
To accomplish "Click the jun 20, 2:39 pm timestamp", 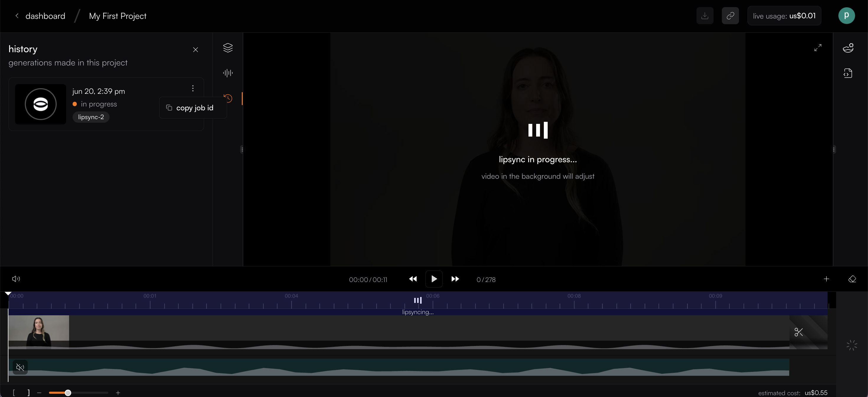I will pyautogui.click(x=98, y=91).
